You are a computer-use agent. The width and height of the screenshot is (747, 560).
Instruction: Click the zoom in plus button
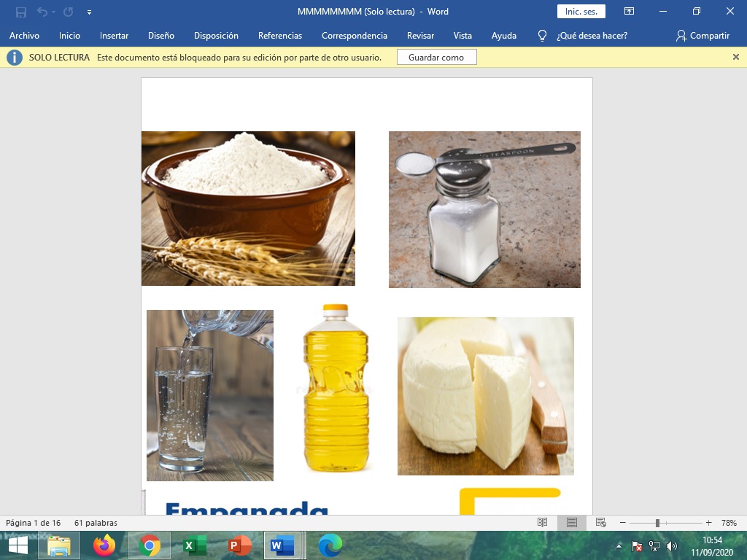[708, 523]
